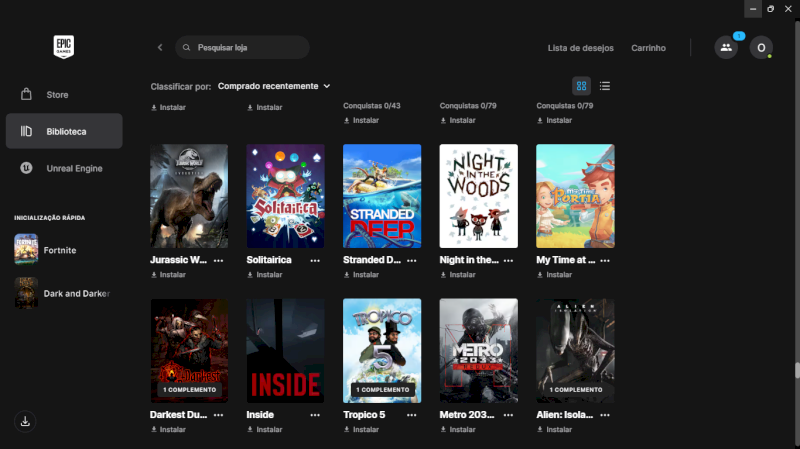Open options menu for Darkest Dungeon
The width and height of the screenshot is (800, 449).
tap(218, 415)
